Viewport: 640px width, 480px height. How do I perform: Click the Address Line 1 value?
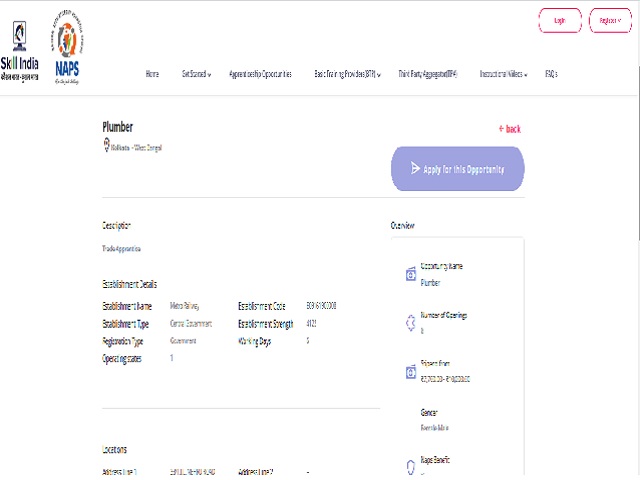pos(192,472)
